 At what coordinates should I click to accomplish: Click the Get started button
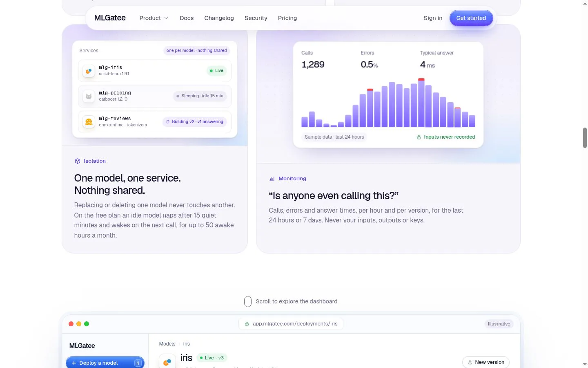[x=471, y=18]
